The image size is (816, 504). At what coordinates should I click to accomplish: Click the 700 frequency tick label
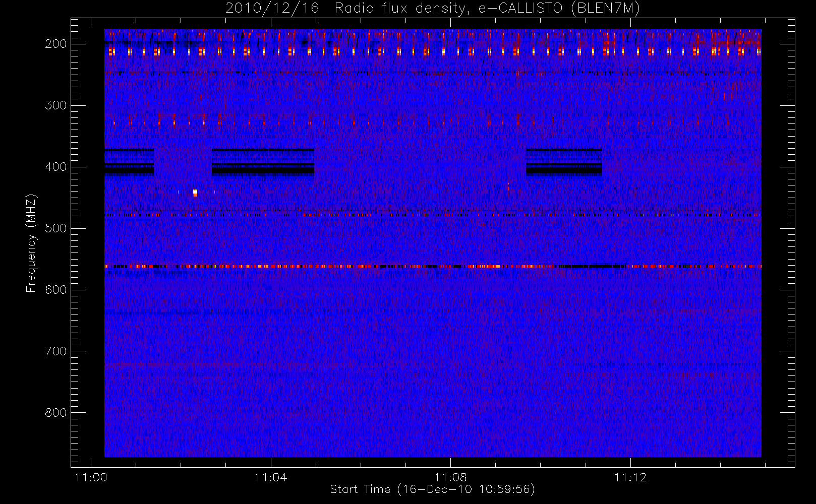(56, 351)
